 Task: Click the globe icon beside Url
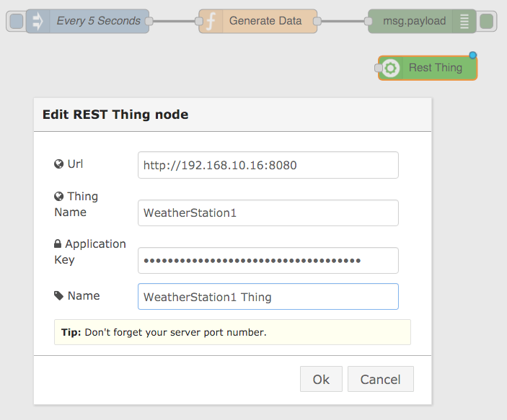point(58,164)
